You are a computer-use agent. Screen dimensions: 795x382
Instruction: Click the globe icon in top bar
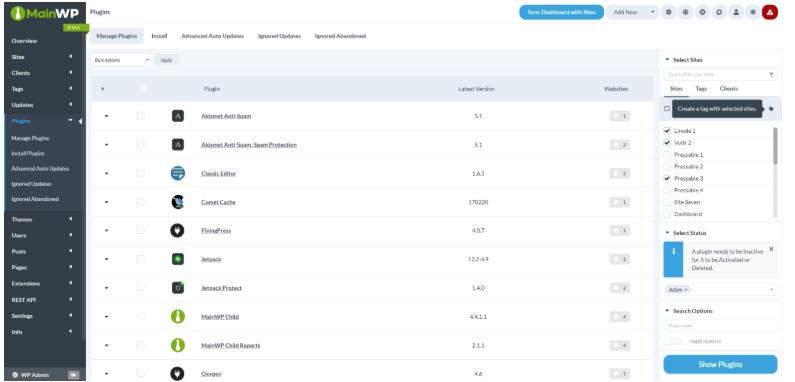click(685, 12)
